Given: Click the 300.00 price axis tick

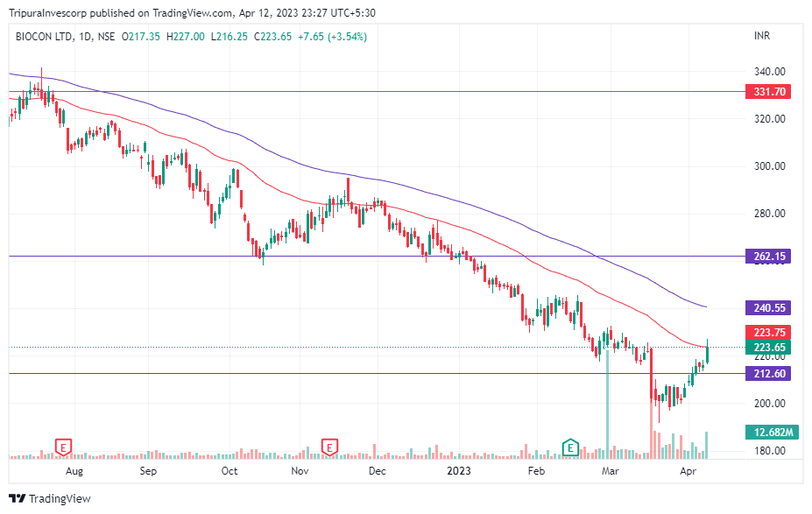Looking at the screenshot, I should click(x=770, y=166).
